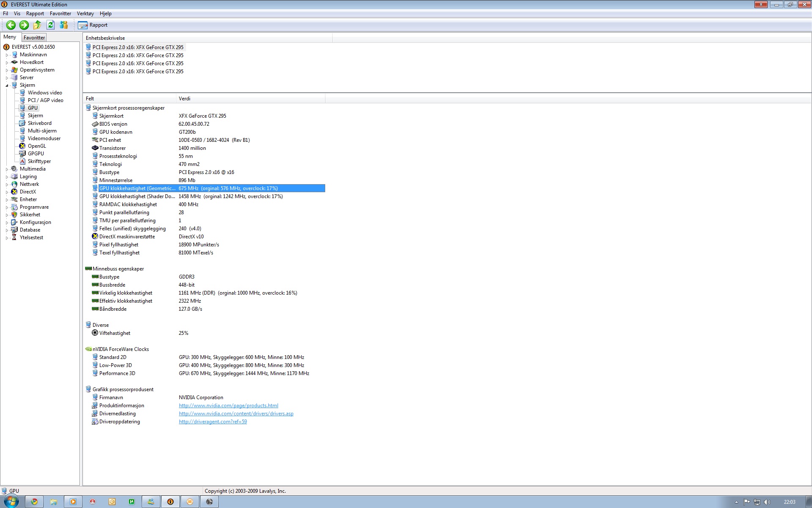Select the Windows video icon in tree
812x508 pixels.
point(22,93)
